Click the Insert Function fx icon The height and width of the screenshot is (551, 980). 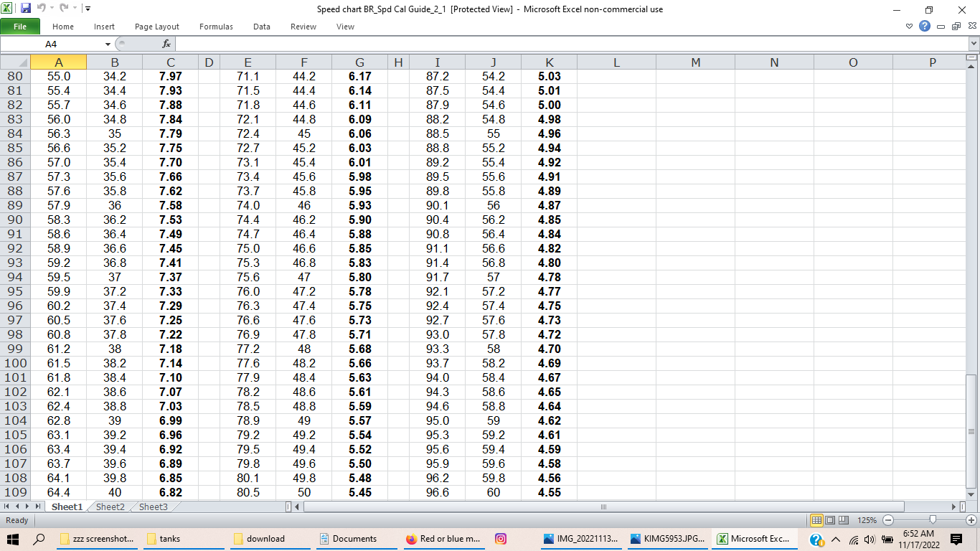pos(166,44)
